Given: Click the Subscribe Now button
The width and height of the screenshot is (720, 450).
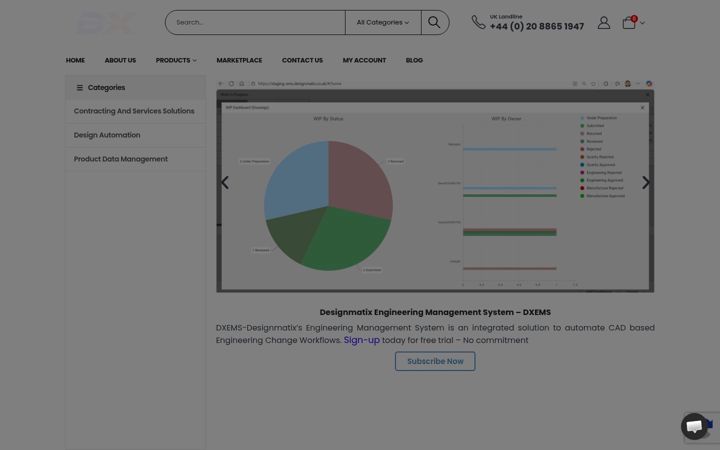Looking at the screenshot, I should coord(435,361).
